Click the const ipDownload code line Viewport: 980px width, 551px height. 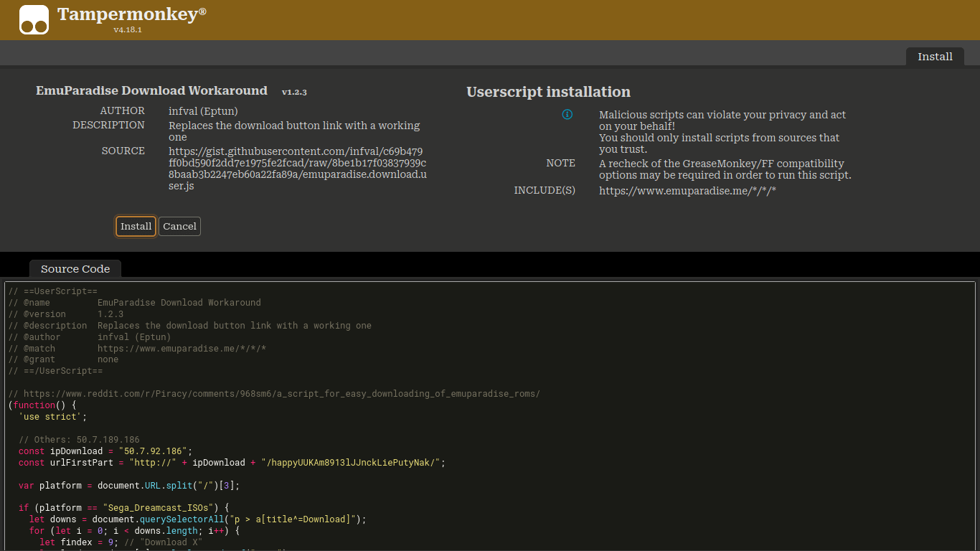click(x=105, y=451)
